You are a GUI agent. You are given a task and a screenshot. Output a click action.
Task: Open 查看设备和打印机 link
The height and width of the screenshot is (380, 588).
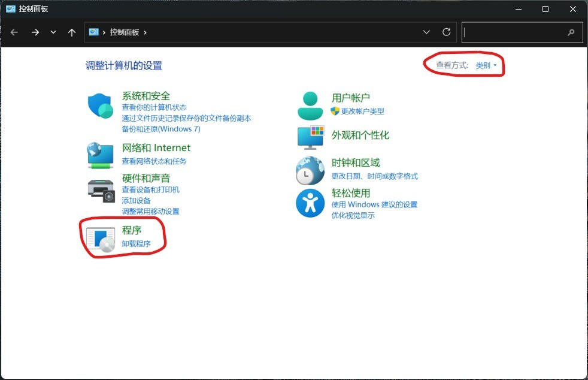coord(150,189)
